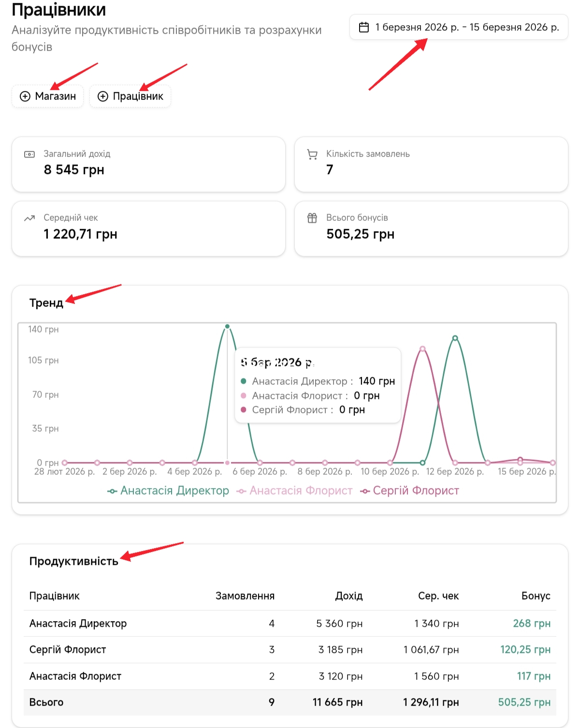This screenshot has width=580, height=728.
Task: Click the pink peak point on the chart
Action: coord(422,349)
